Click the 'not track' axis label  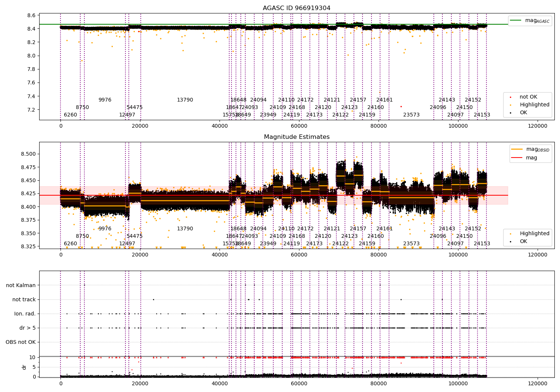(24, 299)
